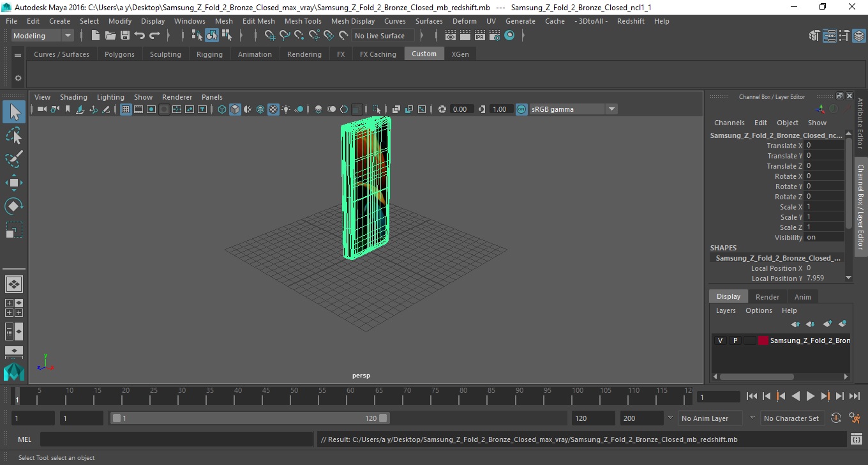
Task: Click the Create new layer icon
Action: click(827, 324)
